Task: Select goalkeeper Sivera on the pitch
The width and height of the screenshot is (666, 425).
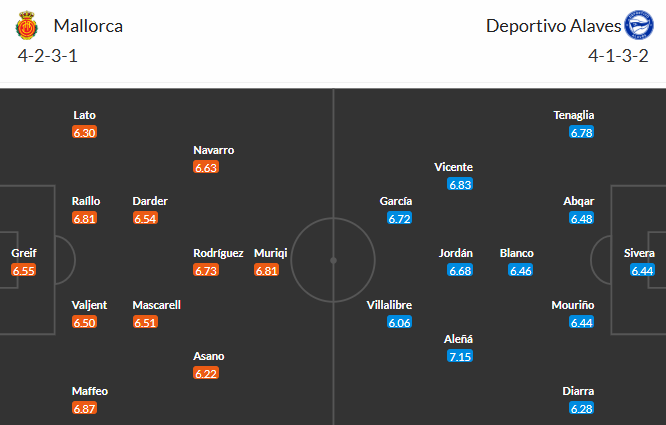Action: click(641, 253)
